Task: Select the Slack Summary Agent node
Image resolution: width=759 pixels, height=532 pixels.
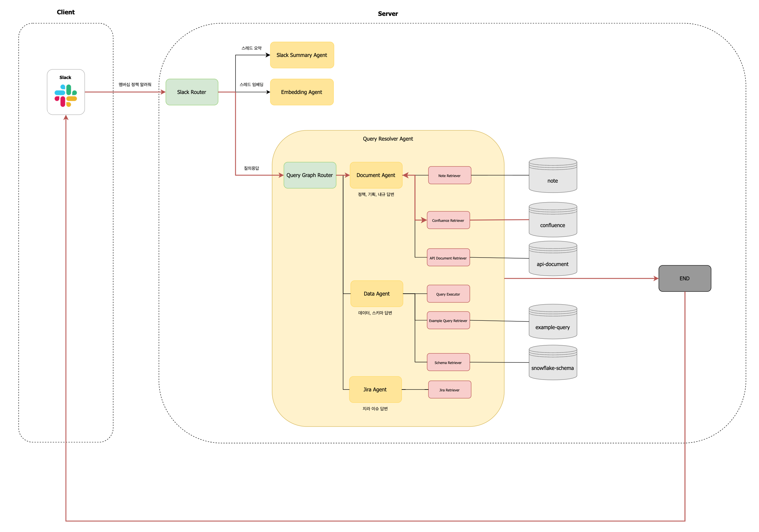Action: 301,55
